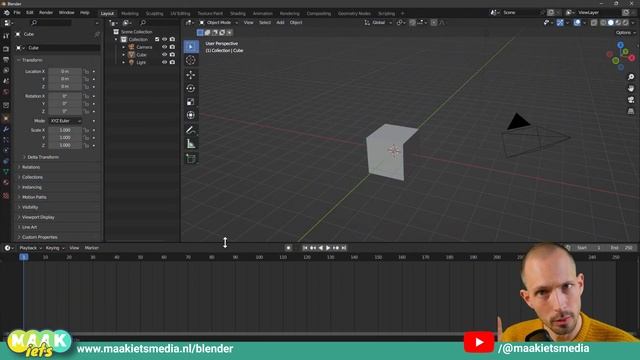Click the viewport zoom magnifier icon

[631, 77]
